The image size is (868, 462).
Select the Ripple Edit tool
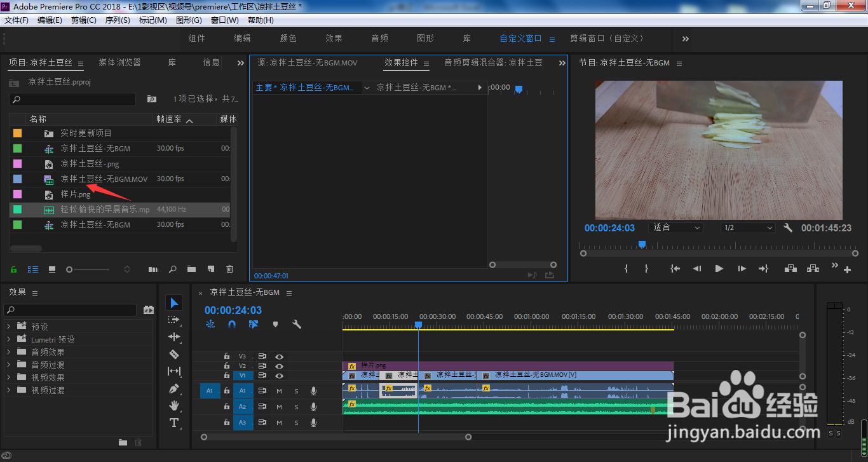[174, 337]
